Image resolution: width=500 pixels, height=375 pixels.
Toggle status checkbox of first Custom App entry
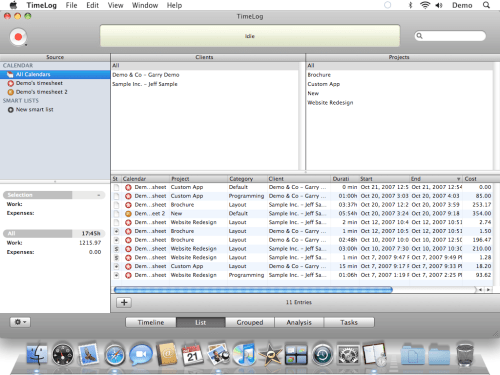point(116,187)
